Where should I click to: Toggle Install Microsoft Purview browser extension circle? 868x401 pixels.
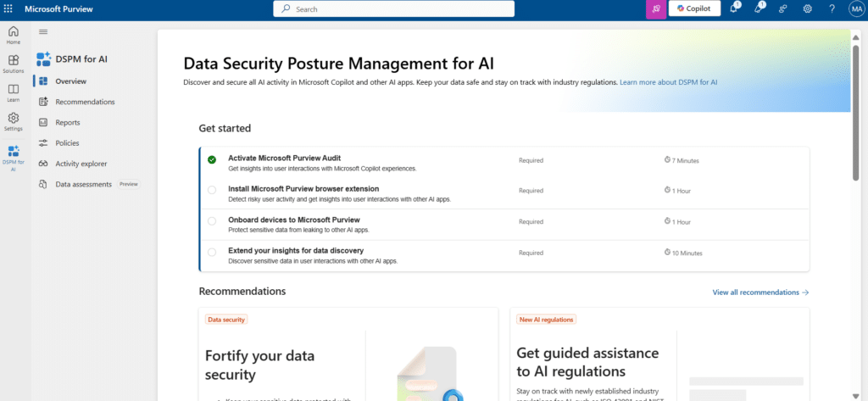click(212, 190)
